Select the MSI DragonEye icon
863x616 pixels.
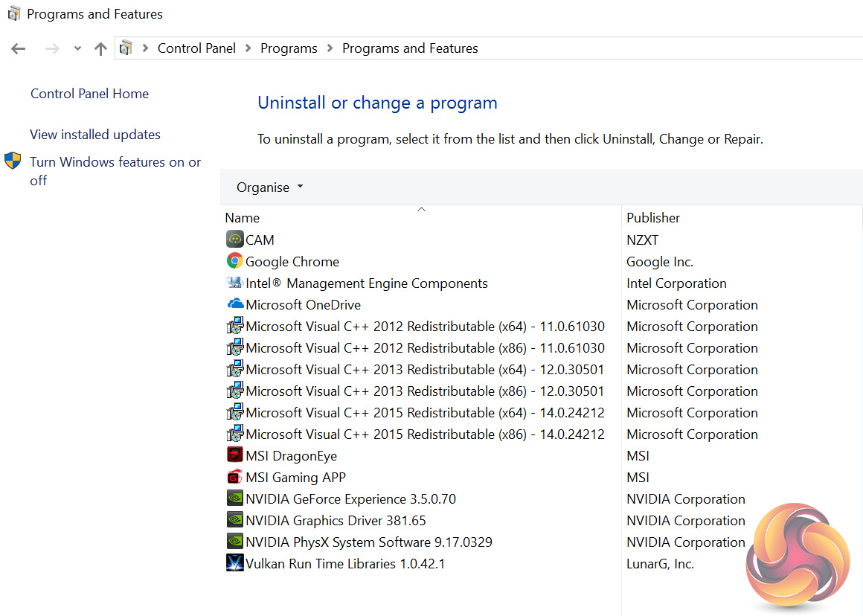[234, 455]
